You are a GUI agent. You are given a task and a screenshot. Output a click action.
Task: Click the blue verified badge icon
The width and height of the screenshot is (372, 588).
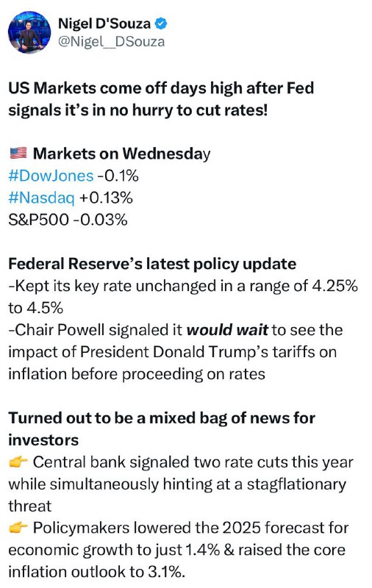(x=161, y=24)
